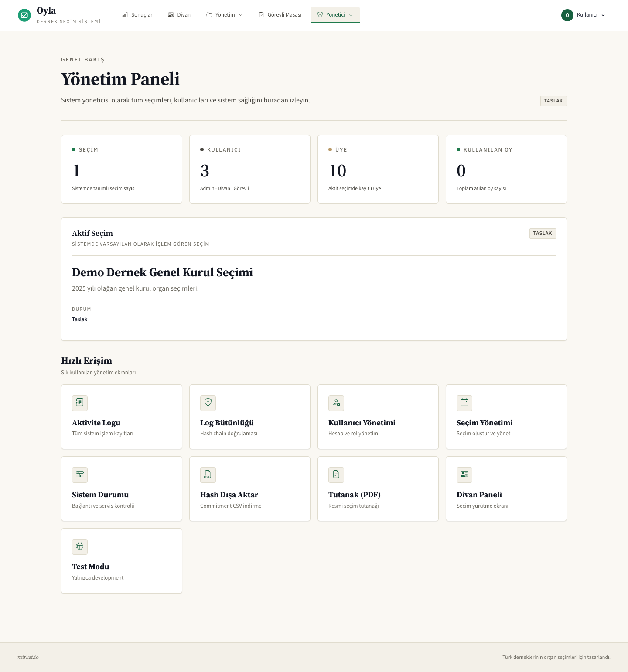Select the Yönetici nav tab
Viewport: 628px width, 672px height.
pos(335,15)
